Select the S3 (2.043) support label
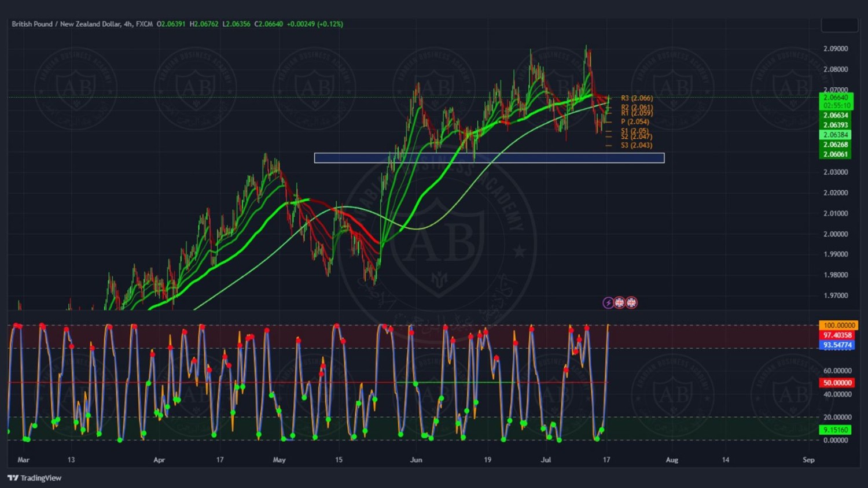Viewport: 868px width, 488px height. 636,145
